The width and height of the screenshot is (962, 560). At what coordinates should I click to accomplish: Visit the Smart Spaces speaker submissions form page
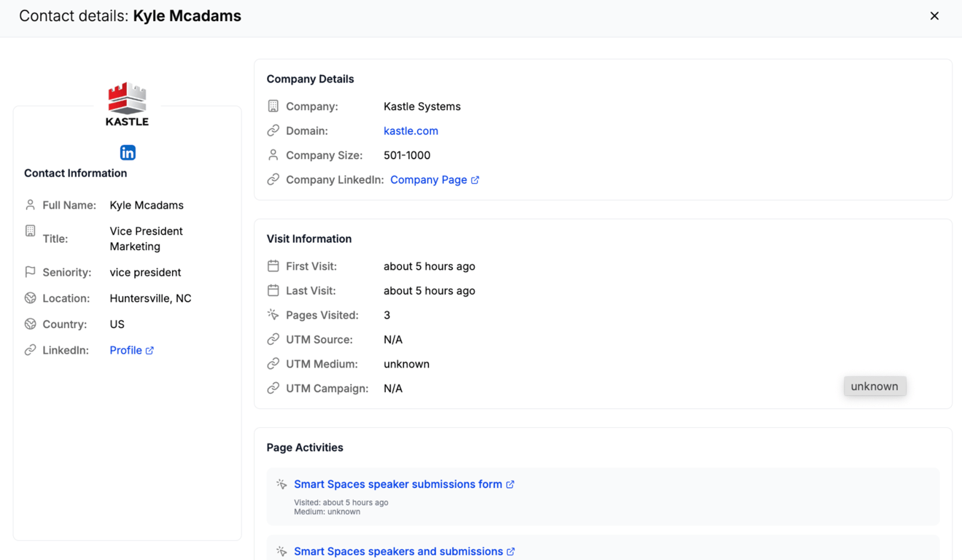[x=397, y=483]
